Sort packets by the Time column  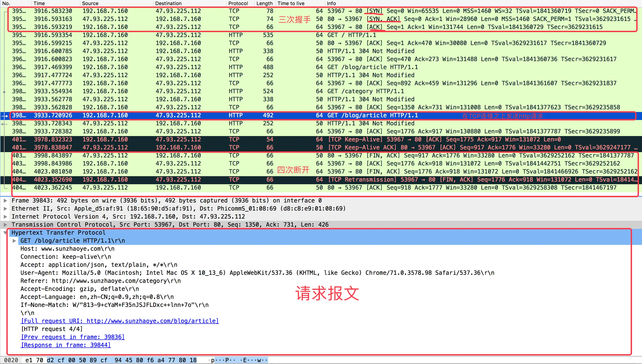pyautogui.click(x=39, y=3)
